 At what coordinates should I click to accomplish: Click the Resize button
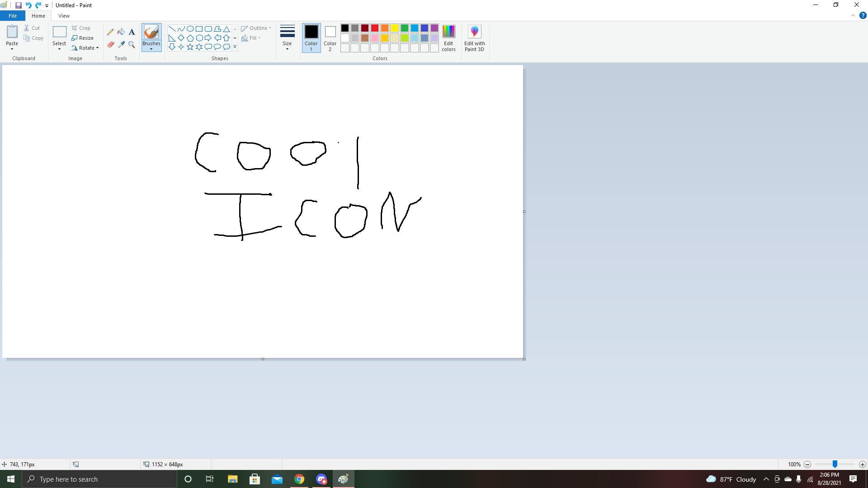[x=83, y=38]
